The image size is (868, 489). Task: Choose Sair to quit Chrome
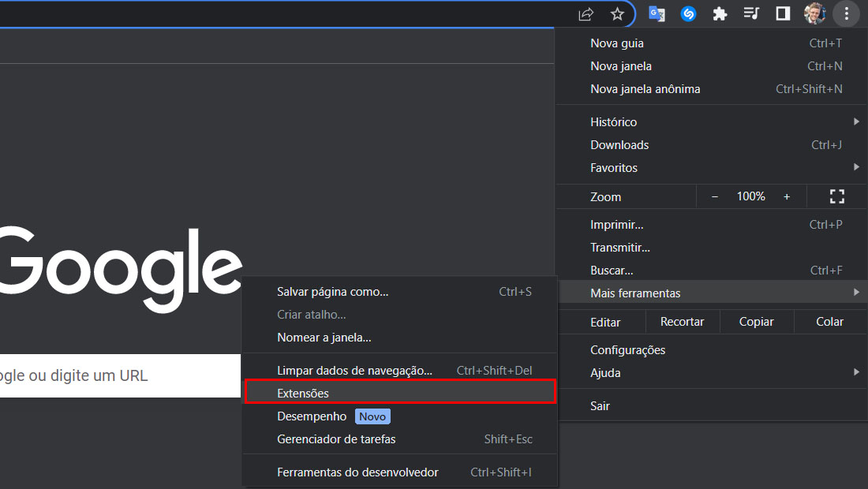click(712, 406)
